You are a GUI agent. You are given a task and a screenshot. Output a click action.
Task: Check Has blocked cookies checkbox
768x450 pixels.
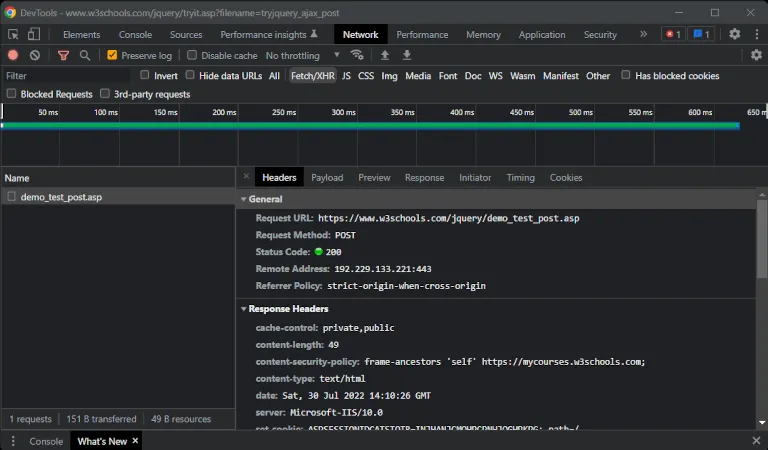(x=625, y=75)
